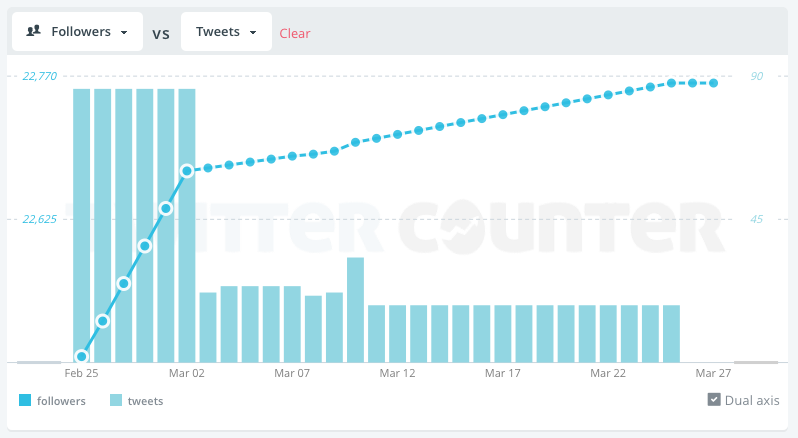Select the first follower data point on Feb 25
This screenshot has height=438, width=798.
point(82,356)
